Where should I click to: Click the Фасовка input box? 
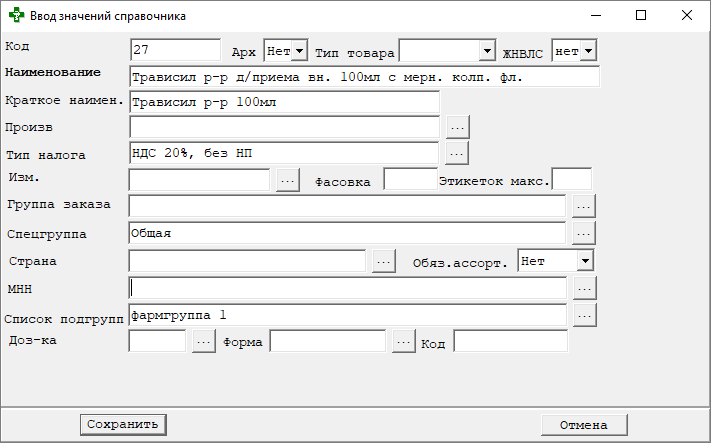(410, 180)
